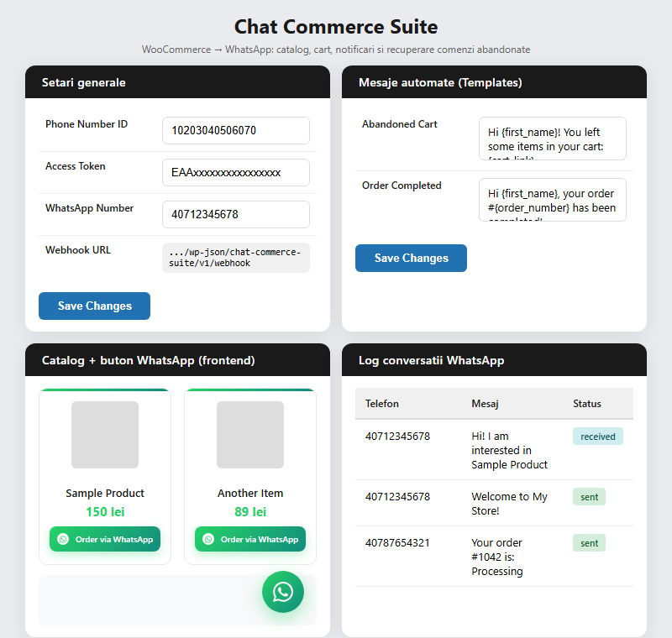Save Changes in Mesaje automate panel
The height and width of the screenshot is (638, 672).
pos(411,258)
